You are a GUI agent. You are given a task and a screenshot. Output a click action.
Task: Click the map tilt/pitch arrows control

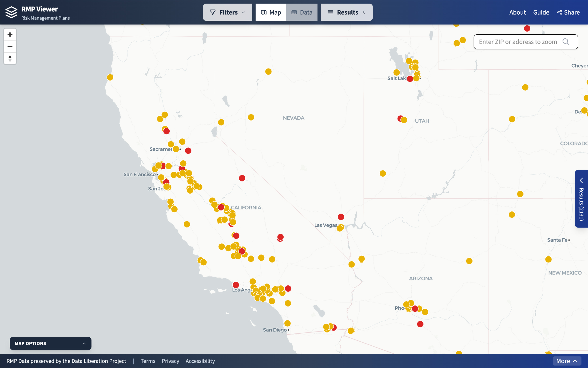click(10, 58)
